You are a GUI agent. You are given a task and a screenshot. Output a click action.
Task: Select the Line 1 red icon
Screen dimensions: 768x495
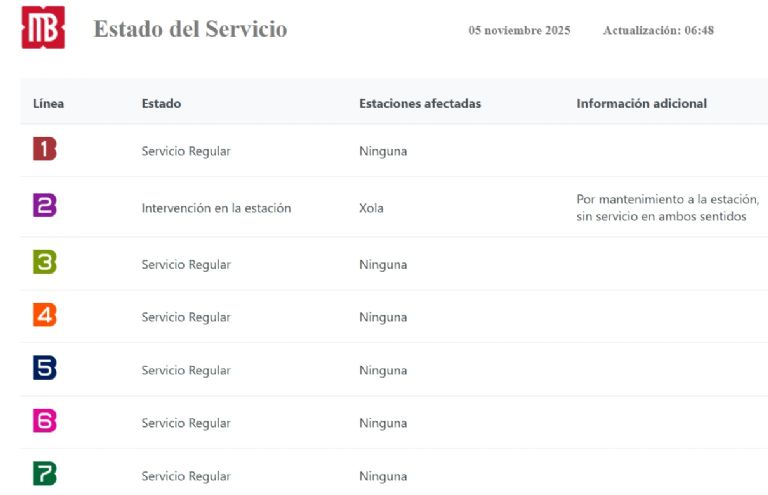[44, 150]
